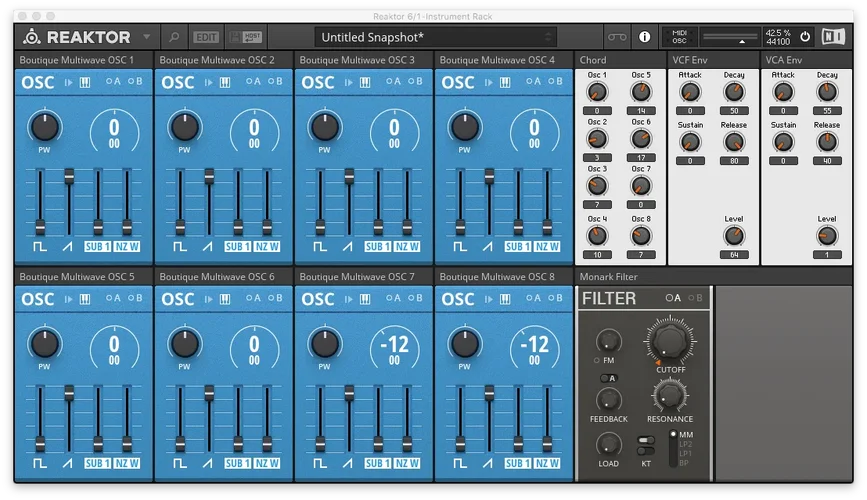
Task: Select LP1 filter mode
Action: click(x=686, y=454)
